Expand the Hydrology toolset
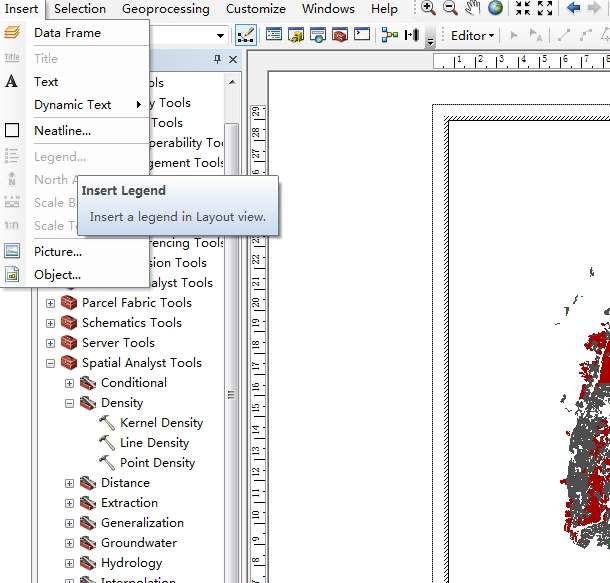This screenshot has height=583, width=610. (x=69, y=563)
